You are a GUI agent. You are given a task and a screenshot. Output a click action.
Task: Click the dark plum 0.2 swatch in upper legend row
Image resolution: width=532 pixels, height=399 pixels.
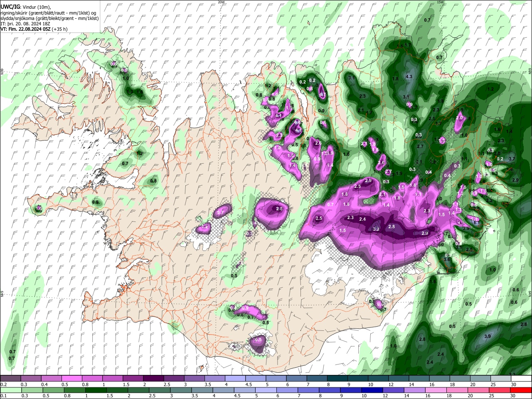pos(11,379)
